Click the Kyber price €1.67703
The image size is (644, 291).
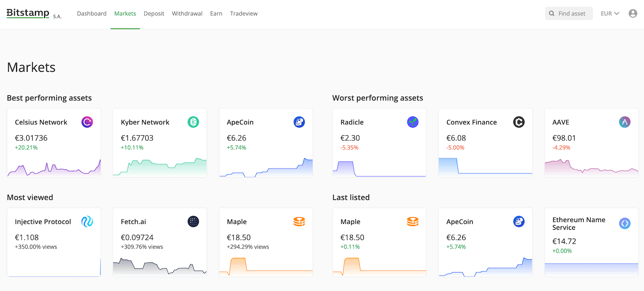[x=137, y=138]
